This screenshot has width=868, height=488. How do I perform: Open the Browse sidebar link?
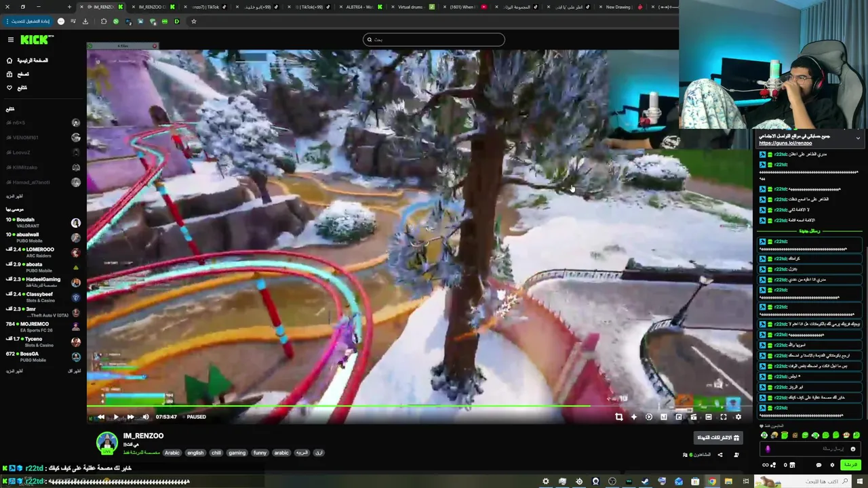click(18, 74)
